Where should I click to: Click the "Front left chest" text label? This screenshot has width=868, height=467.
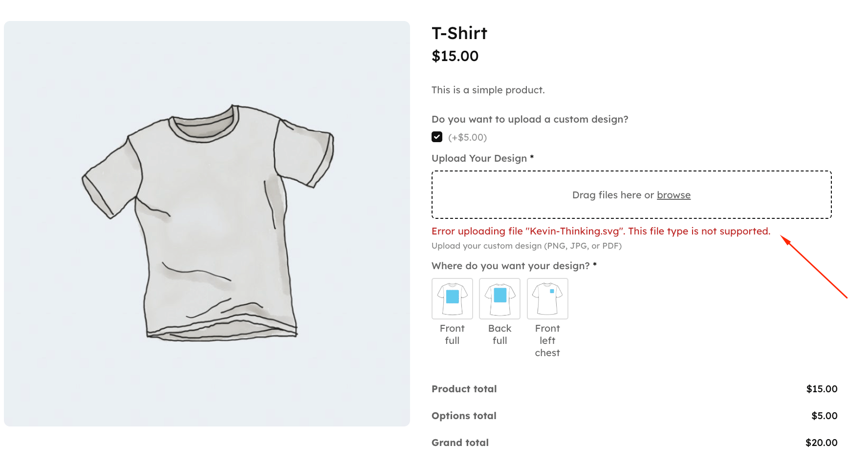[x=547, y=340]
